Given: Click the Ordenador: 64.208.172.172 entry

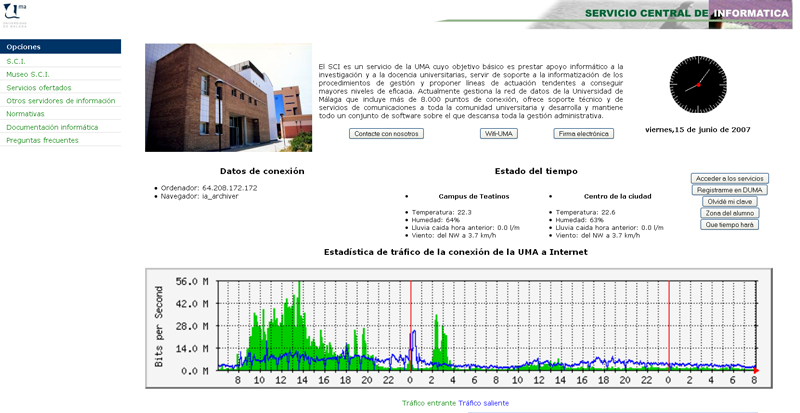Looking at the screenshot, I should pyautogui.click(x=209, y=188).
